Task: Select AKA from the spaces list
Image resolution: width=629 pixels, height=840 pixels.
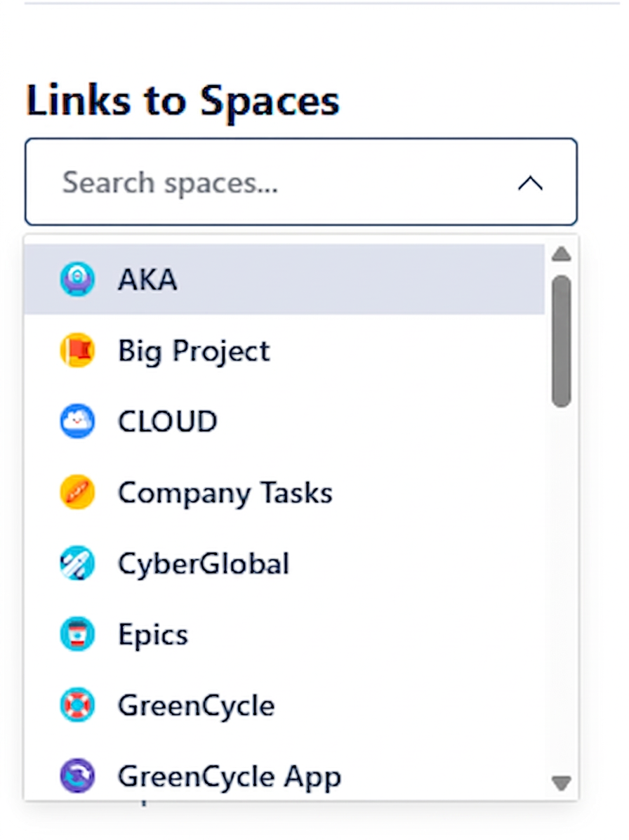Action: click(284, 279)
